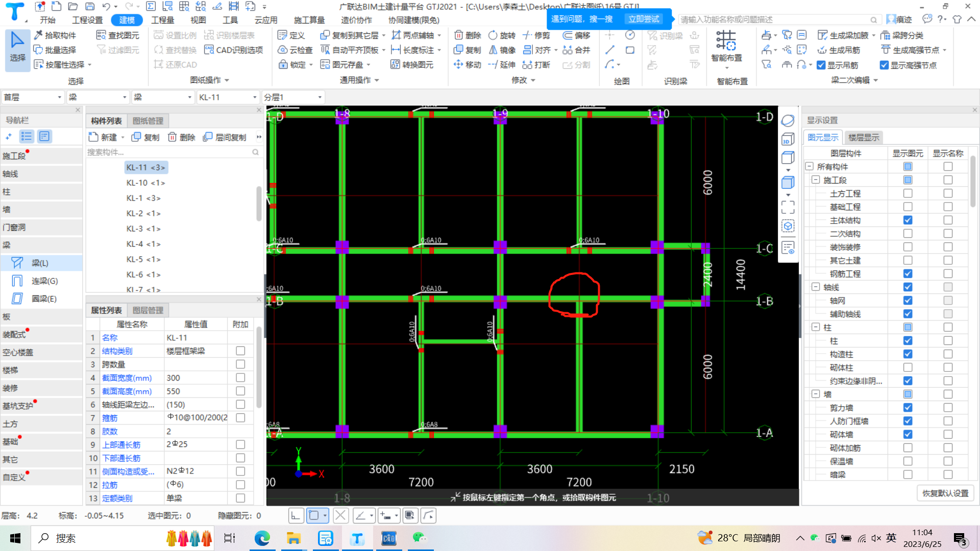
Task: Open the KL-11 component dropdown
Action: click(228, 97)
